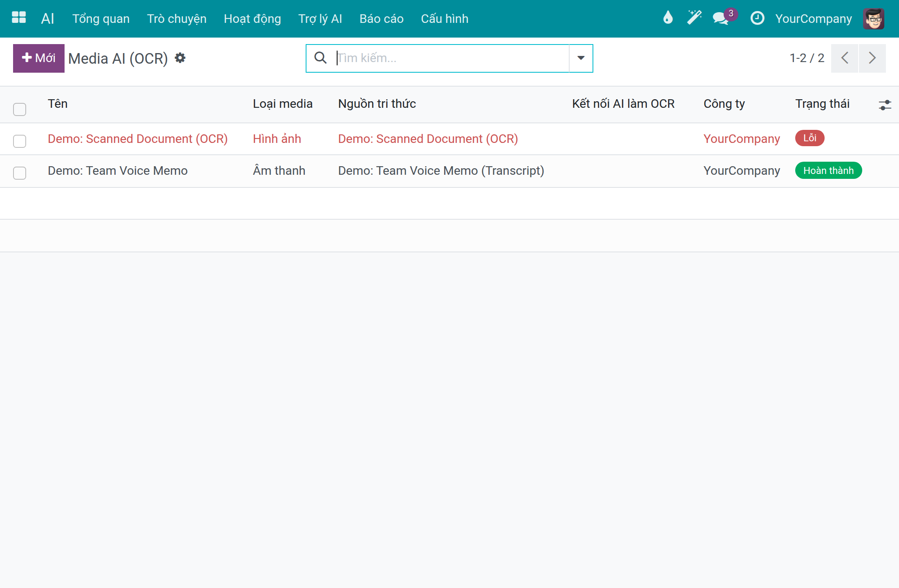Go to next page of records

872,58
